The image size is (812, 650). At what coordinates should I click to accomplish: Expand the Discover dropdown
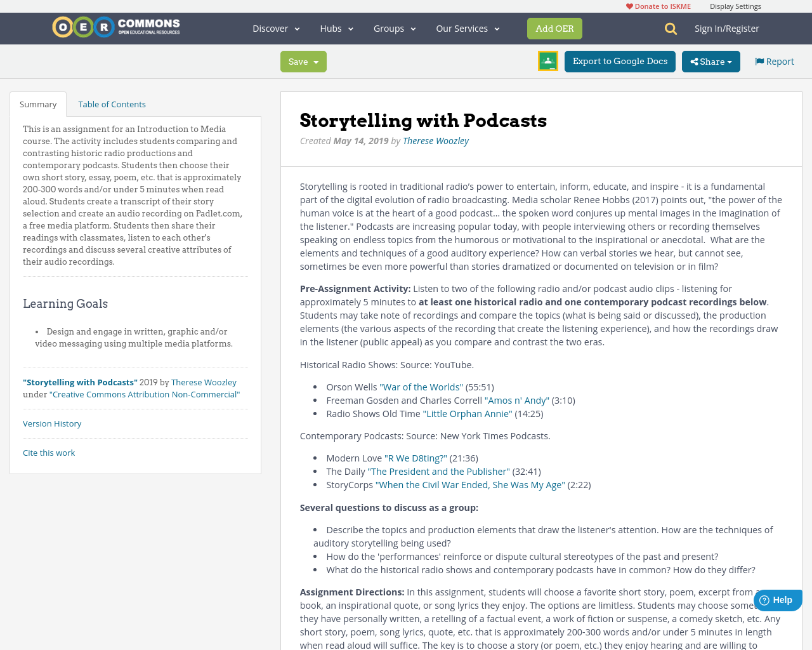[275, 27]
